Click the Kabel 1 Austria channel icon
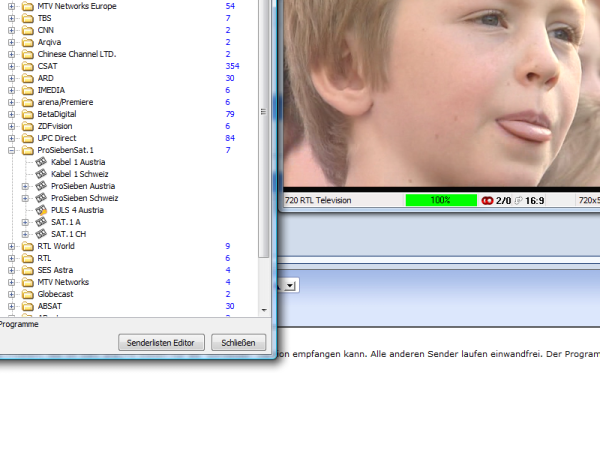Screen dimensions: 600x450 coord(41,162)
